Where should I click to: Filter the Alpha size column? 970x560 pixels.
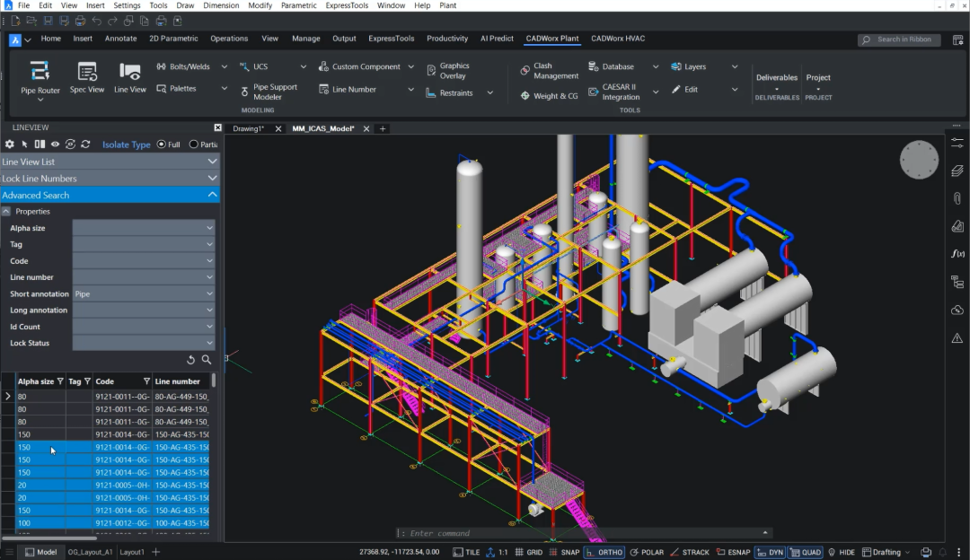coord(60,381)
